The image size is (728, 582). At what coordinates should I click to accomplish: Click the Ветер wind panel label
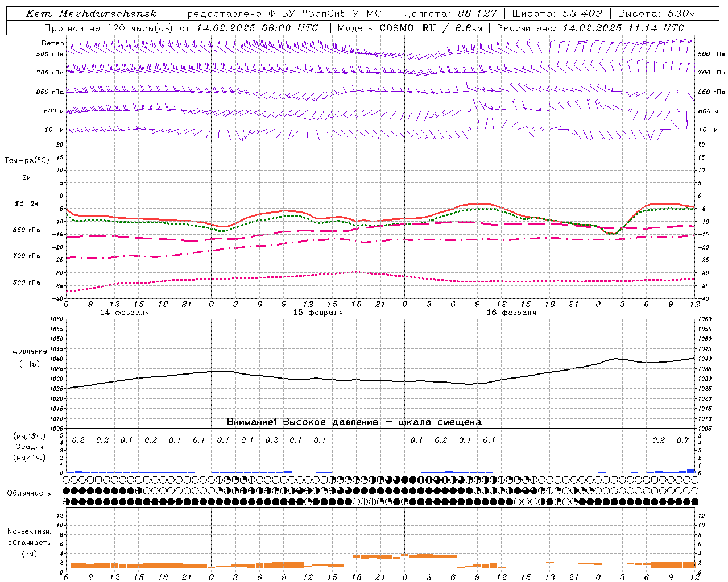point(52,43)
